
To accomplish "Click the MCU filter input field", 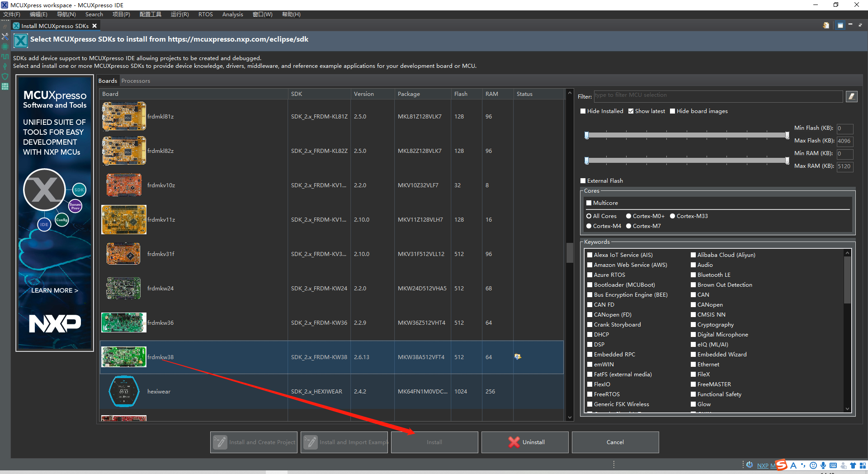I will click(x=718, y=96).
